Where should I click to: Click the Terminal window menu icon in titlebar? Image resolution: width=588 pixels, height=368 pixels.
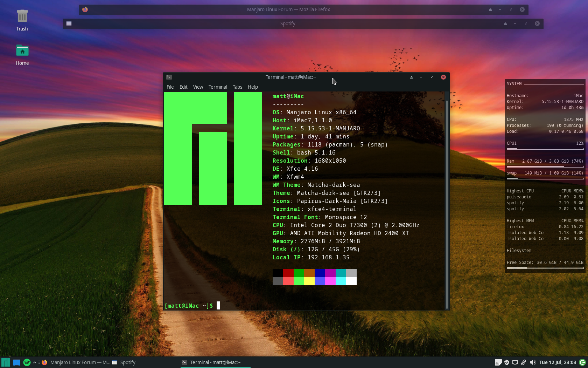pyautogui.click(x=169, y=77)
